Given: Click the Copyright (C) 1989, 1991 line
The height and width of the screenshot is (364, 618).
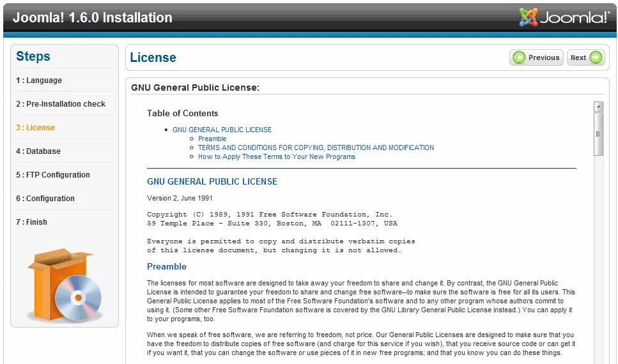Looking at the screenshot, I should tap(270, 215).
